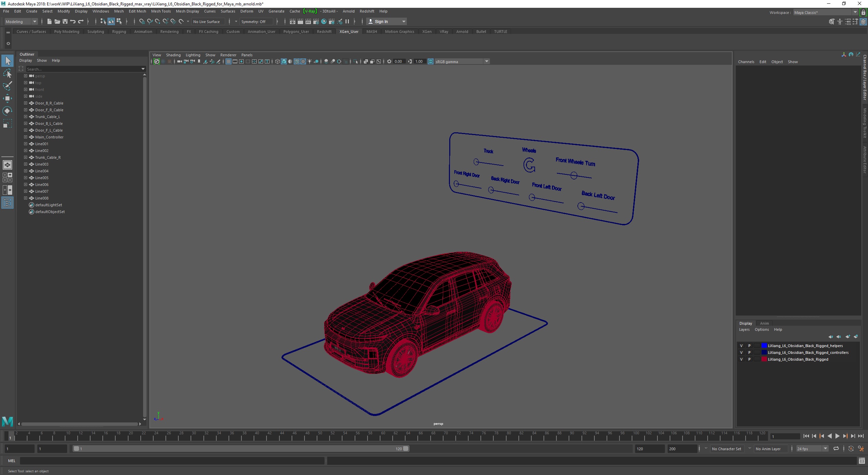The image size is (868, 475).
Task: Select the arrow Select tool
Action: click(x=7, y=61)
